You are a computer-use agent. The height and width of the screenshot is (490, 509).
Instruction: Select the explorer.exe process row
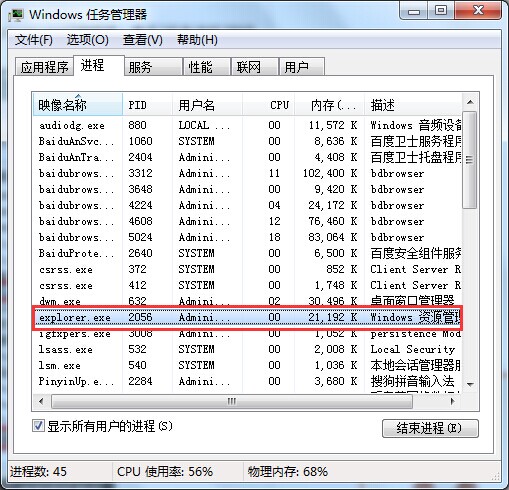click(x=248, y=317)
